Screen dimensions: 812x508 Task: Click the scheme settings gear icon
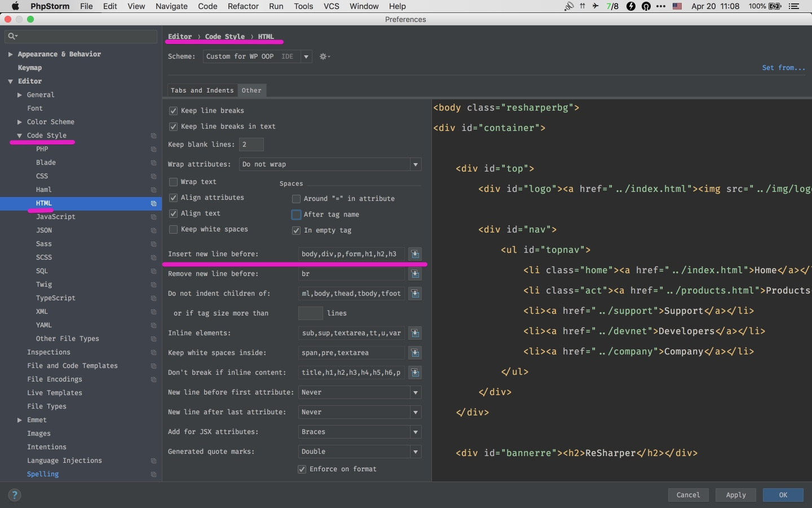pos(324,56)
